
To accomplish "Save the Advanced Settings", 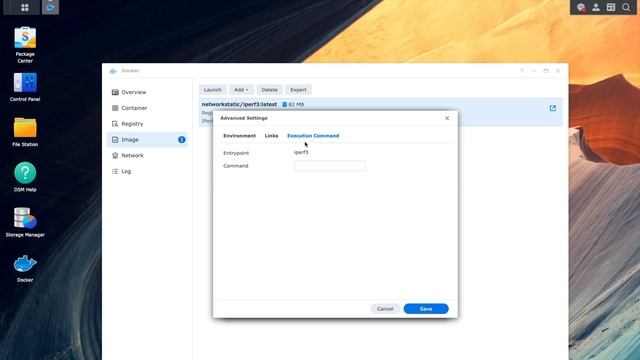I will tap(426, 309).
